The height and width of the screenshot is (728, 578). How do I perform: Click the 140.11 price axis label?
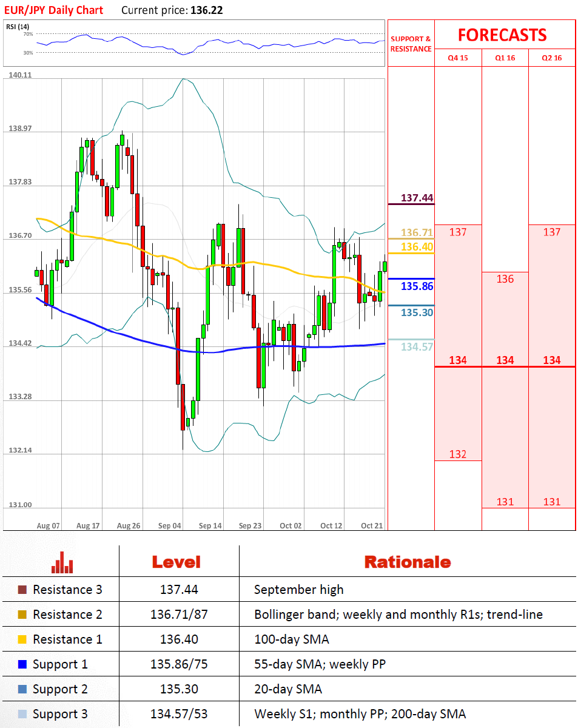coord(20,75)
